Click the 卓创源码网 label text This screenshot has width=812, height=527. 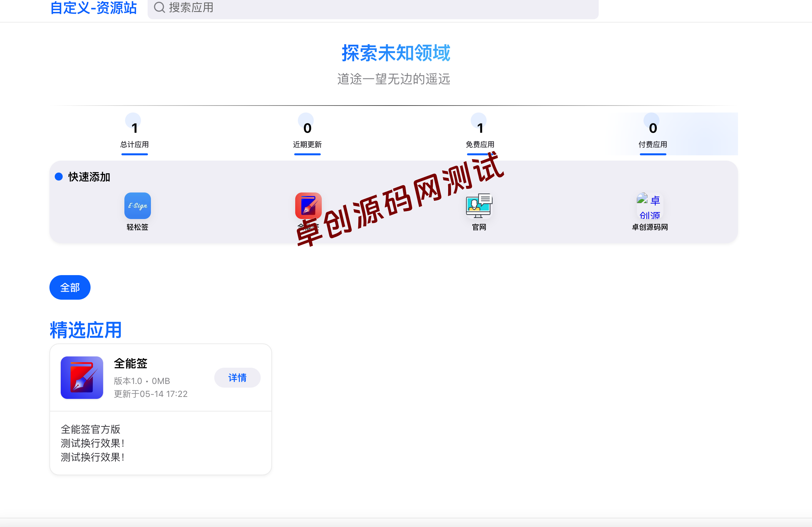pos(649,227)
